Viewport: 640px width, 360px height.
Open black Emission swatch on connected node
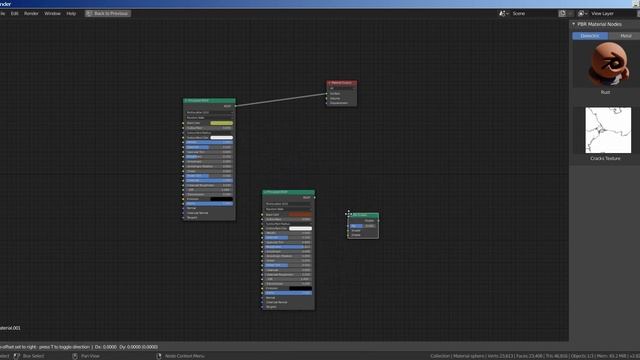pos(221,199)
